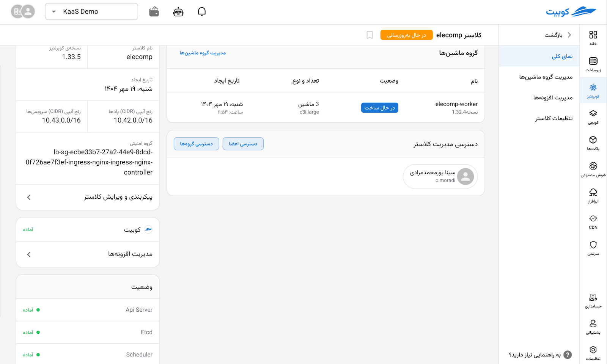This screenshot has width=607, height=364.
Task: Open پشتیبانی support sidebar icon
Action: point(593,327)
